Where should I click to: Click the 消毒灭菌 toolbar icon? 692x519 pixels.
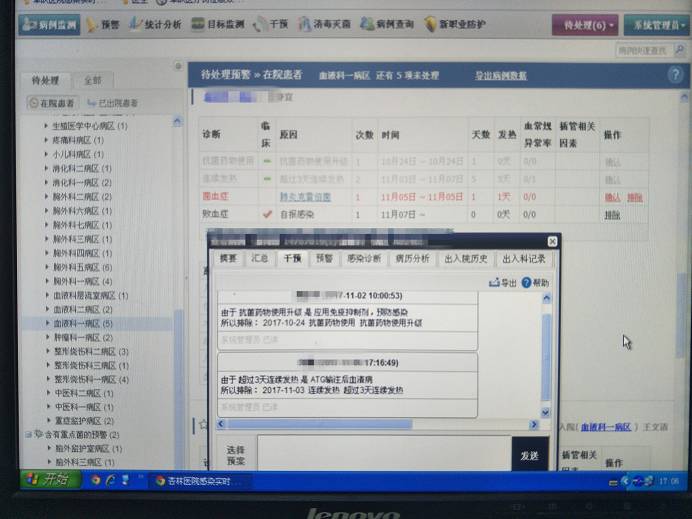tap(323, 23)
